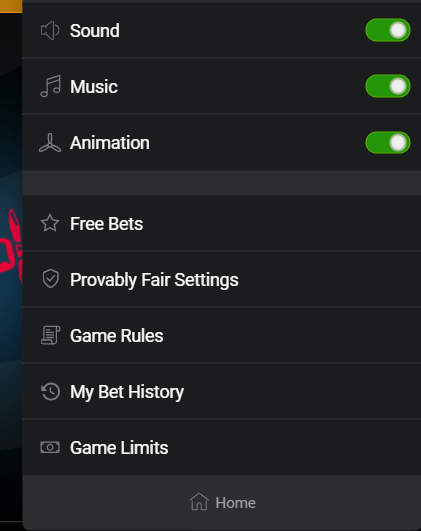The height and width of the screenshot is (531, 421).
Task: Go to Home at the menu bottom
Action: pos(223,502)
